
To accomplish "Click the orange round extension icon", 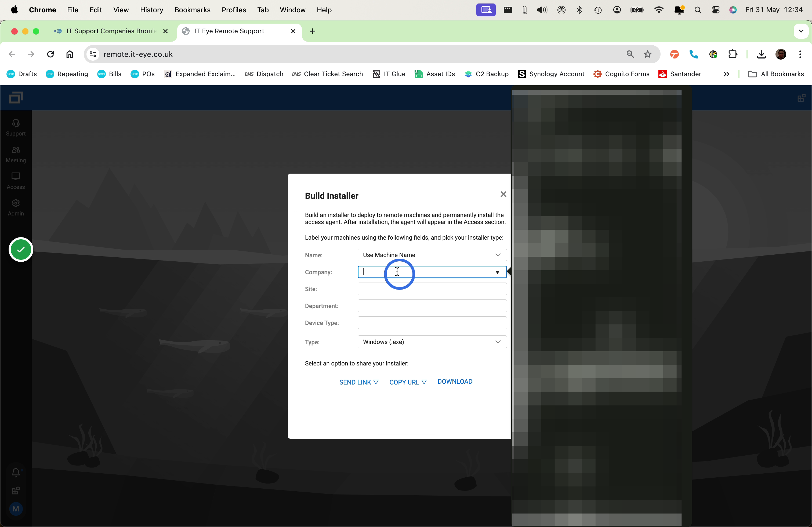I will pyautogui.click(x=674, y=54).
